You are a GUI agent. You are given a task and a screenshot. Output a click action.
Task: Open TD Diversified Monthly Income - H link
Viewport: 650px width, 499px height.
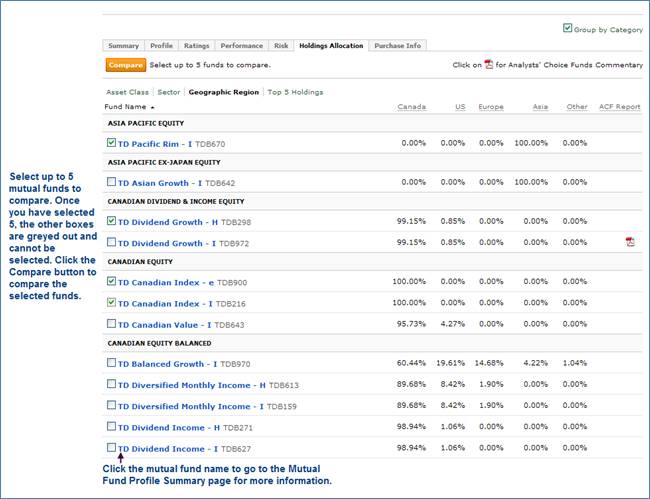click(x=192, y=385)
